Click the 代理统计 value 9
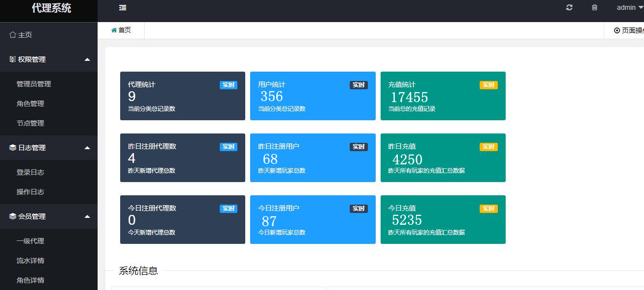Viewport: 644px width, 290px height. (132, 97)
